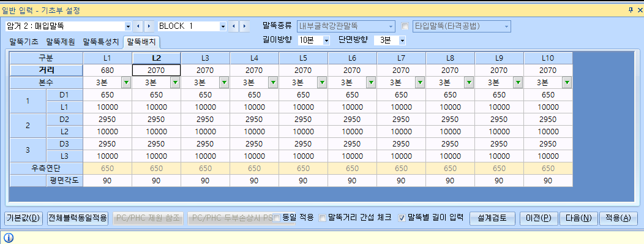
Task: Select the 평면각도 cell 90 in column L1
Action: pyautogui.click(x=107, y=181)
